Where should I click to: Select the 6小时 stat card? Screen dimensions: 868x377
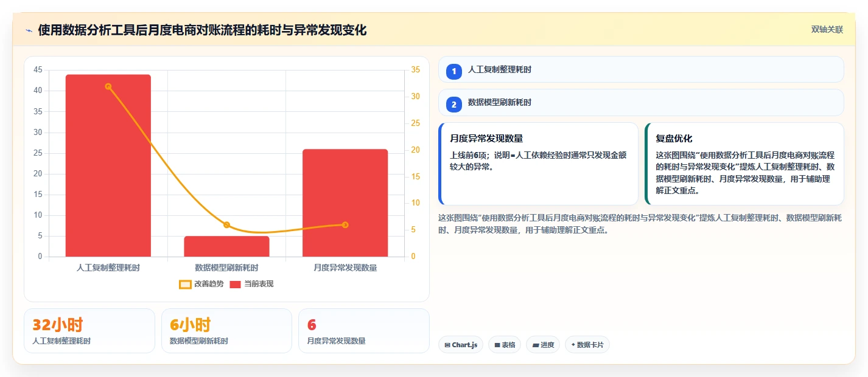226,331
